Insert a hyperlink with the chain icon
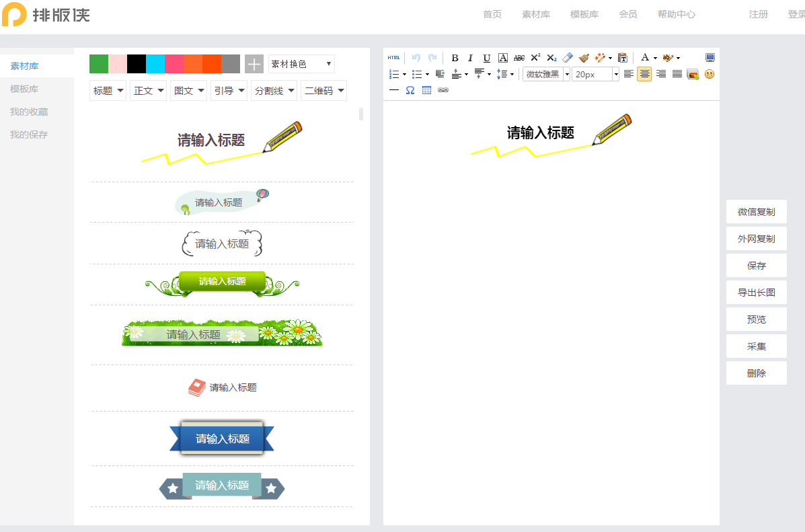805x532 pixels. pos(443,90)
